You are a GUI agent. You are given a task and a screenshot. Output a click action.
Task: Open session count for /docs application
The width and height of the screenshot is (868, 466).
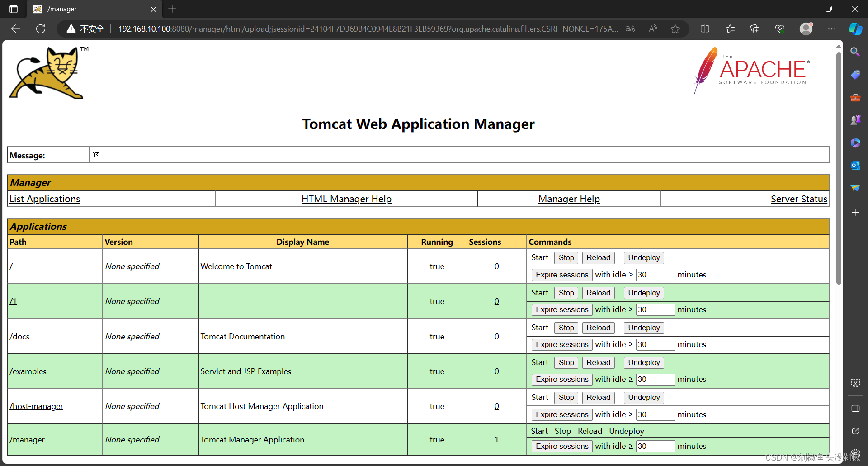[x=496, y=337]
